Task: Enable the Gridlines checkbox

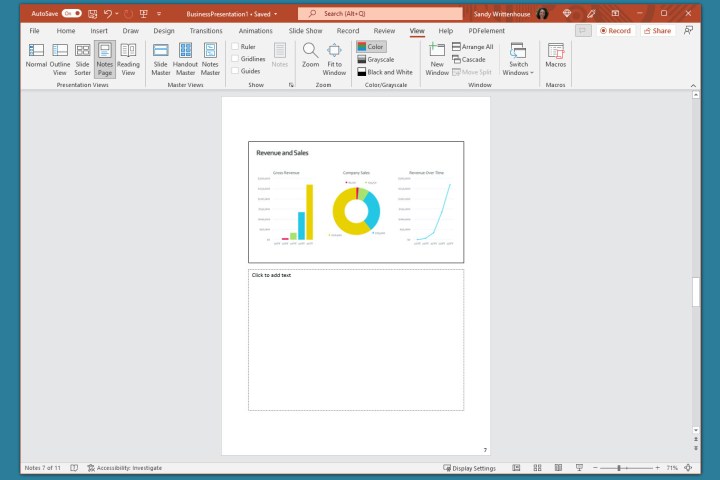Action: 235,59
